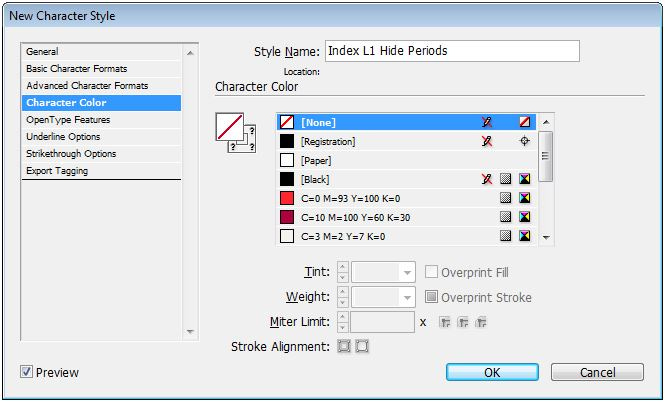
Task: Click the bevel join icon
Action: (x=481, y=322)
